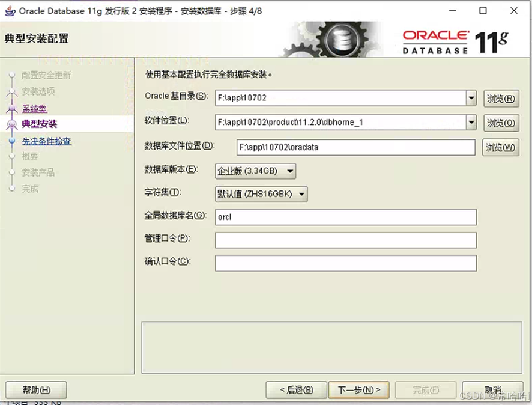
Task: Click the 配置安全更新 step
Action: tap(46, 75)
